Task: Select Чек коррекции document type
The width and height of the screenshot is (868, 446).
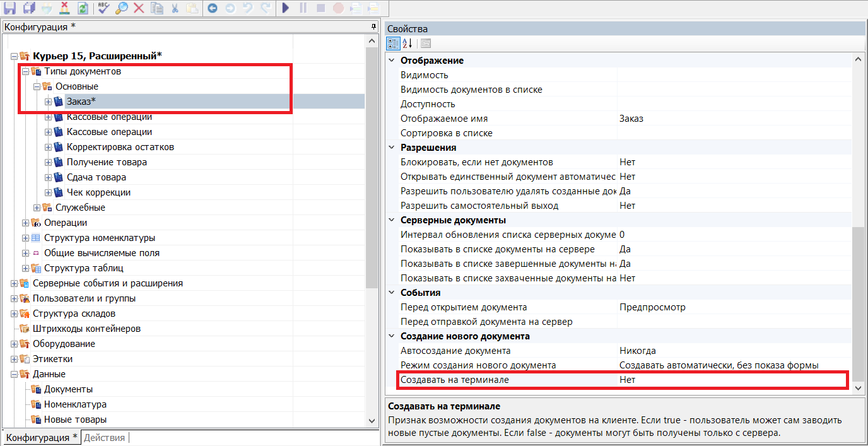Action: (x=98, y=192)
